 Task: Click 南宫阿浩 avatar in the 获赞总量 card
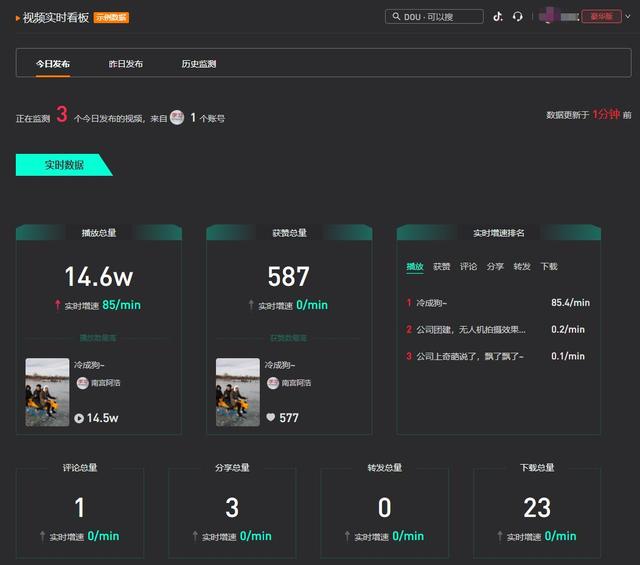[x=272, y=383]
